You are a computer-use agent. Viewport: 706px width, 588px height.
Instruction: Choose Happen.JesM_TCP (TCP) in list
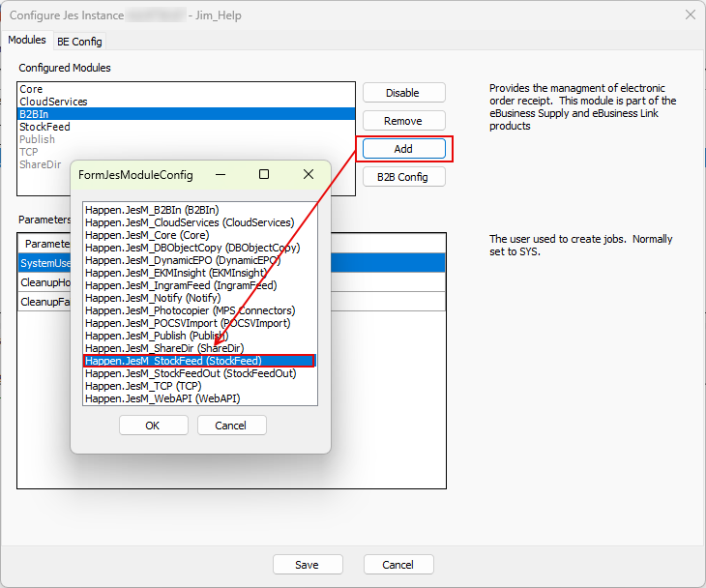click(200, 386)
